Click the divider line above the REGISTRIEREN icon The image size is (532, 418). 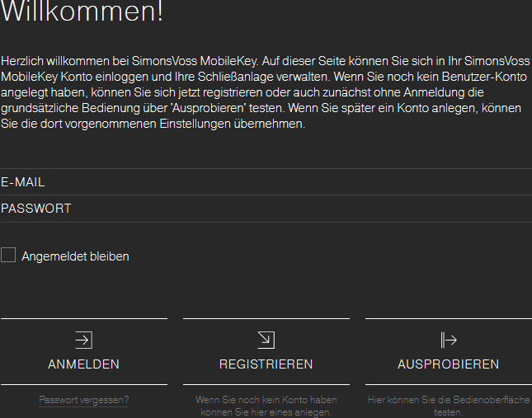coord(266,318)
